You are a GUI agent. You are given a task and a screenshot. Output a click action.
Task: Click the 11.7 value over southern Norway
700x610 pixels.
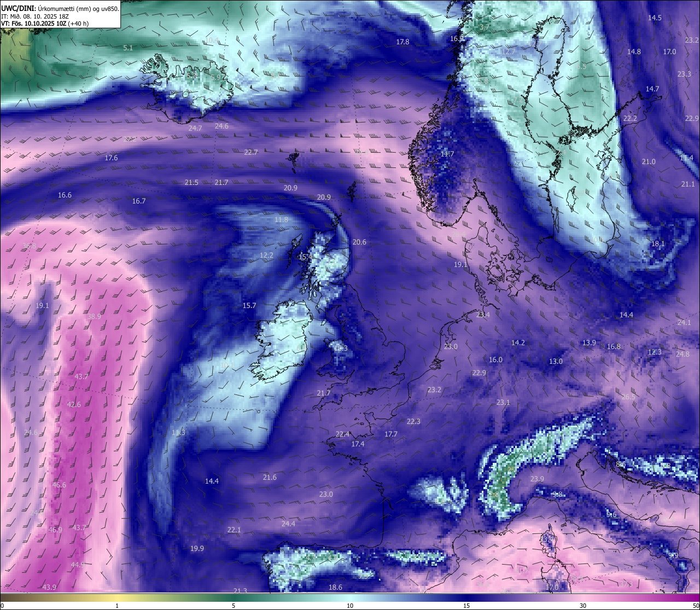pos(447,155)
